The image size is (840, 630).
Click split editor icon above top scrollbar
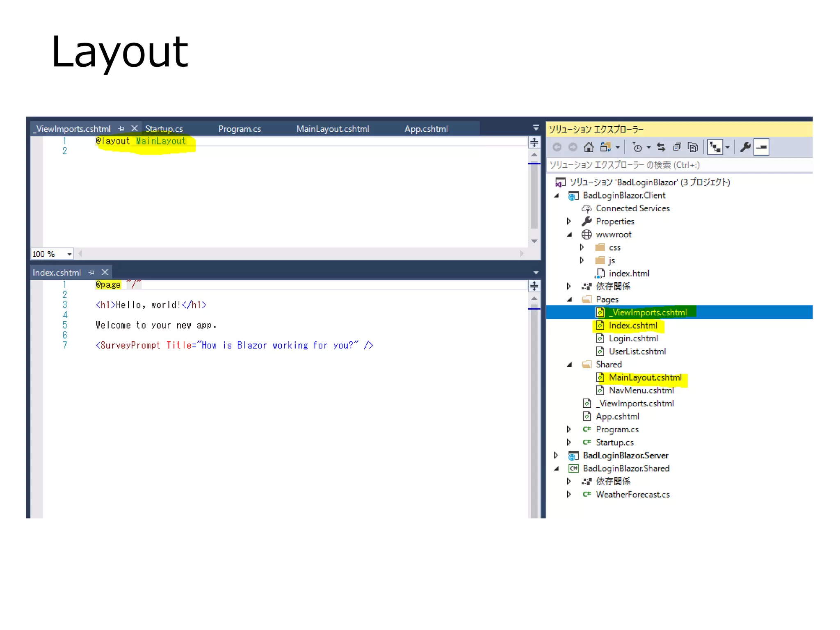click(x=534, y=142)
